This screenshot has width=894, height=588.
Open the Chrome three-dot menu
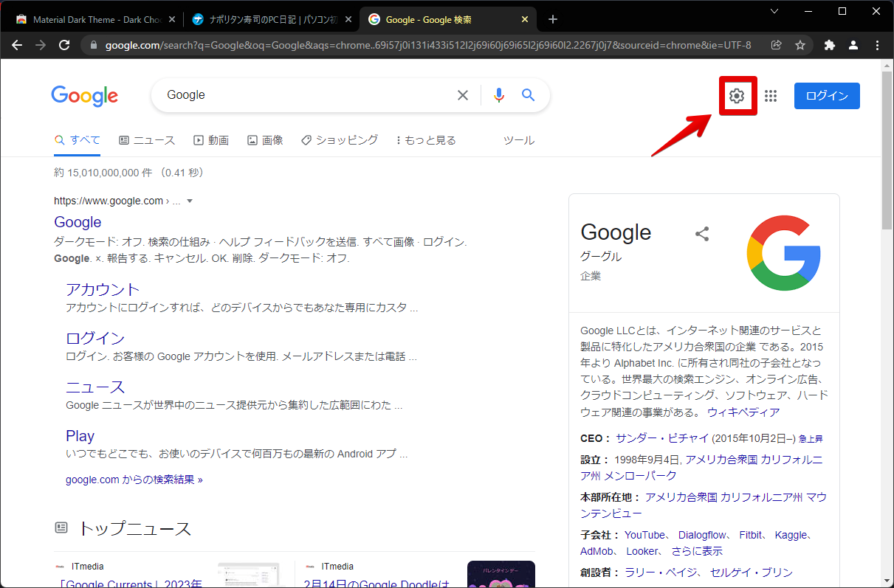click(x=877, y=45)
